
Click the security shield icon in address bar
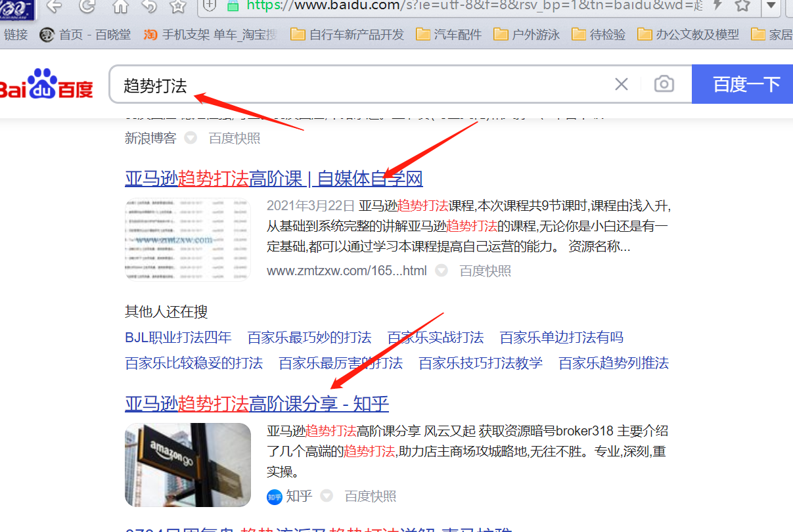pyautogui.click(x=210, y=5)
